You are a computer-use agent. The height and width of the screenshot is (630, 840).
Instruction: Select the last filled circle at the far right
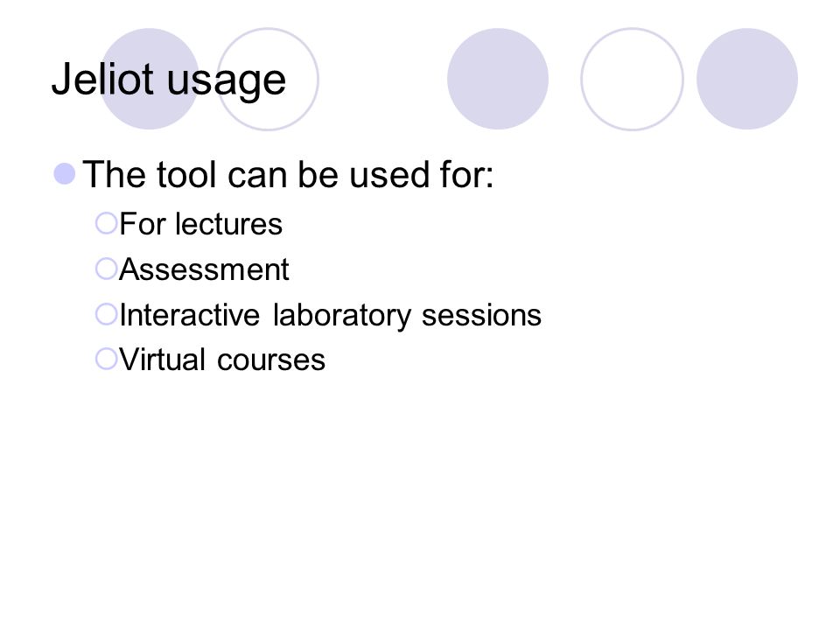[x=746, y=79]
